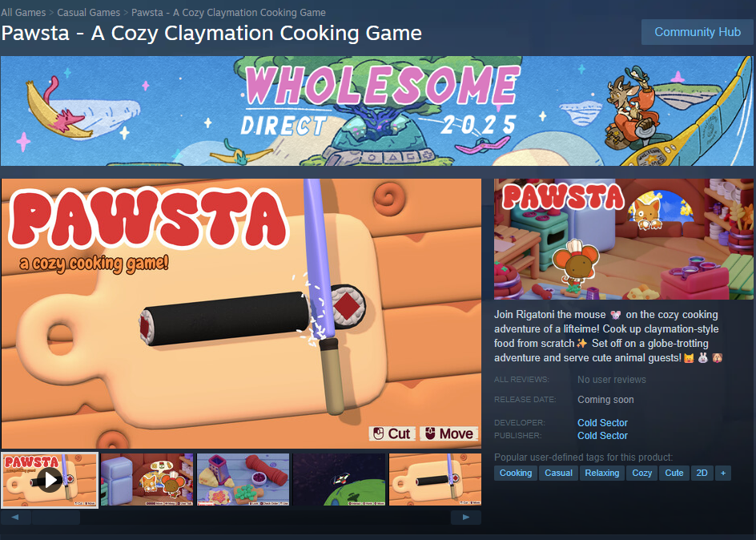This screenshot has height=540, width=756.
Task: Select the Relaxing tag
Action: pos(601,473)
